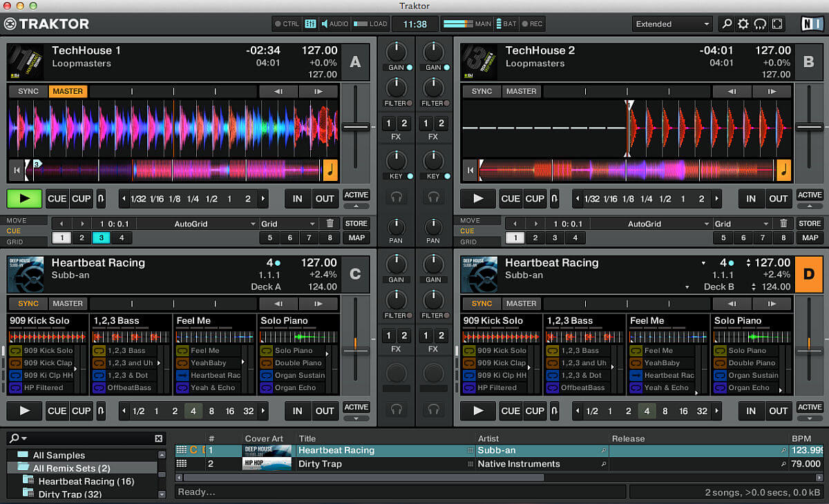Toggle the Deck A flux mode icon
The height and width of the screenshot is (504, 829).
pyautogui.click(x=101, y=199)
